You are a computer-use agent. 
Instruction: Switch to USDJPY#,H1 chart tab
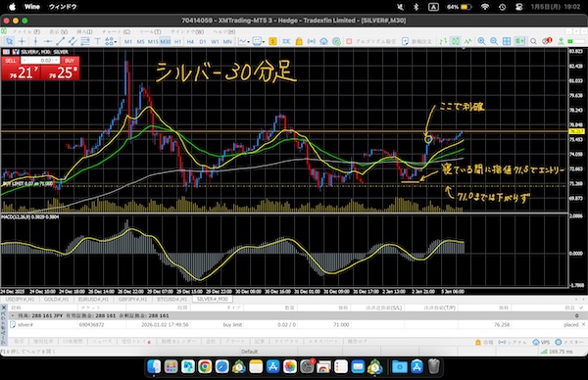20,299
